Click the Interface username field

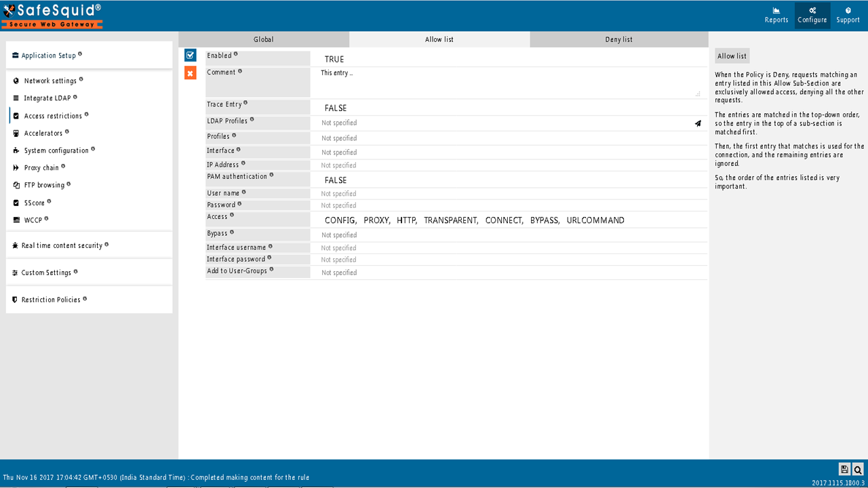click(x=509, y=248)
